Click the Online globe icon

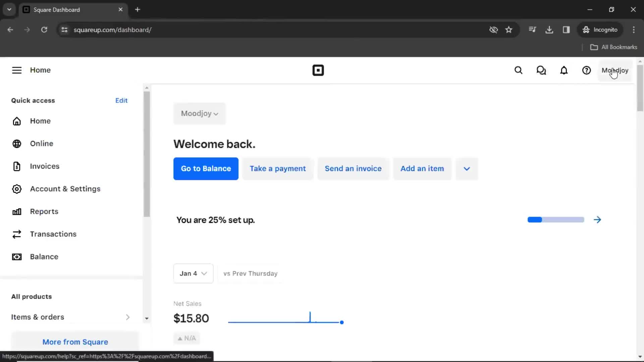pyautogui.click(x=17, y=143)
